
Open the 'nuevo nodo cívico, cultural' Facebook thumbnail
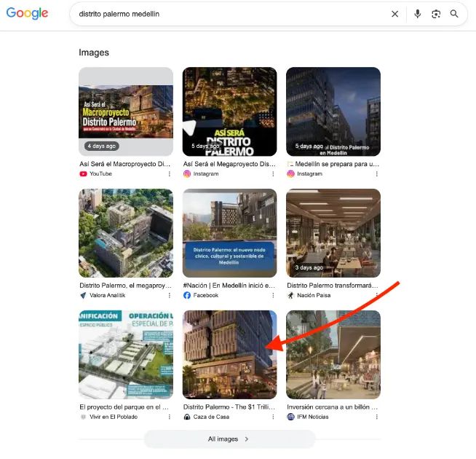click(229, 233)
